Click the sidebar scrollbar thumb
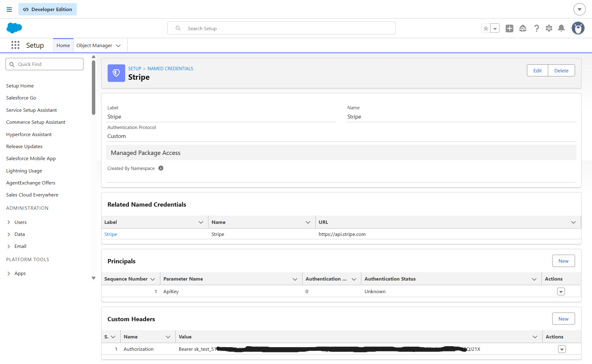 click(x=93, y=87)
